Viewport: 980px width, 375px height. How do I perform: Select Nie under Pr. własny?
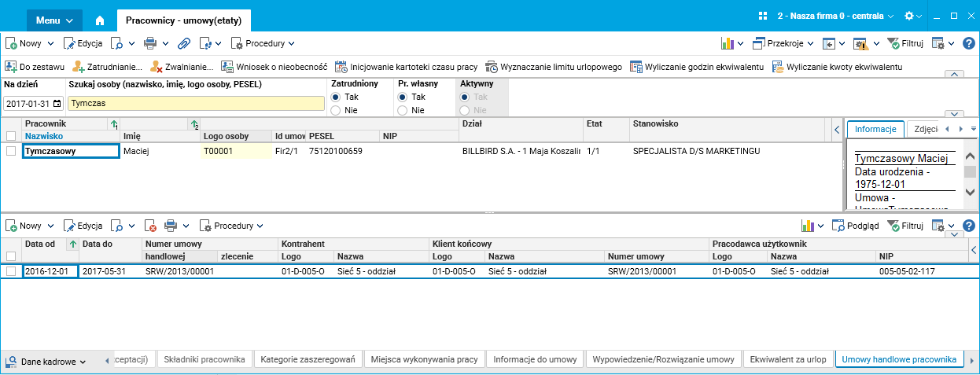point(403,110)
